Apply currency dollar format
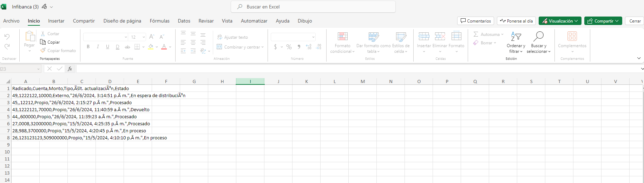This screenshot has height=183, width=644. 275,47
